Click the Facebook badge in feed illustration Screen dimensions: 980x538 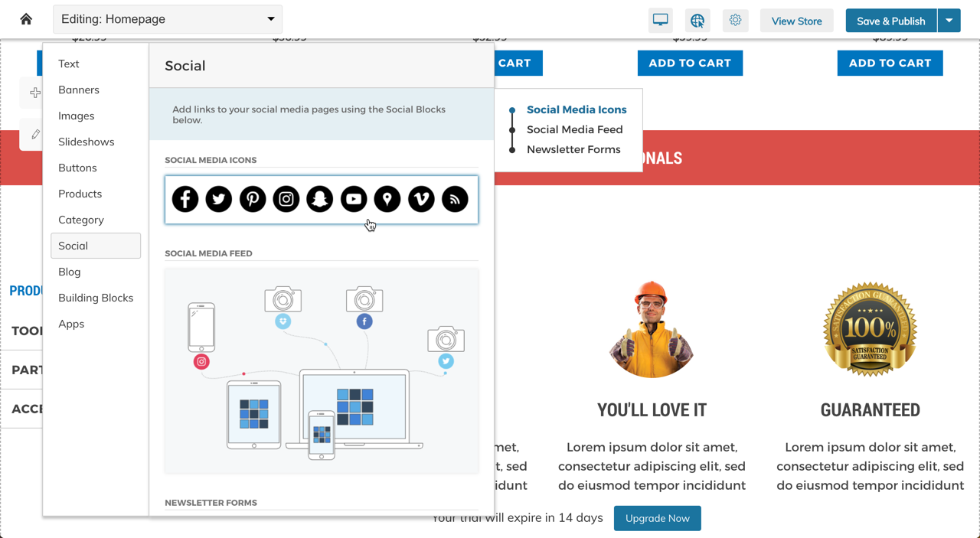coord(364,321)
